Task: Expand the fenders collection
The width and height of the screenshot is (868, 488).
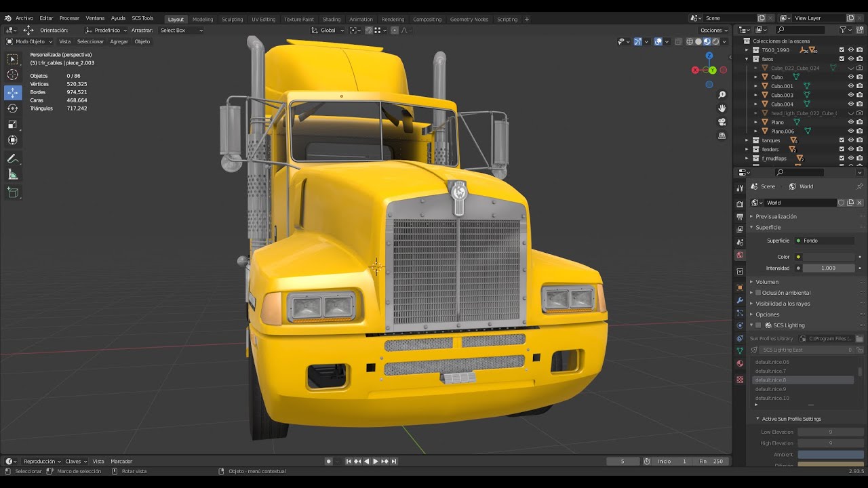Action: [x=747, y=149]
